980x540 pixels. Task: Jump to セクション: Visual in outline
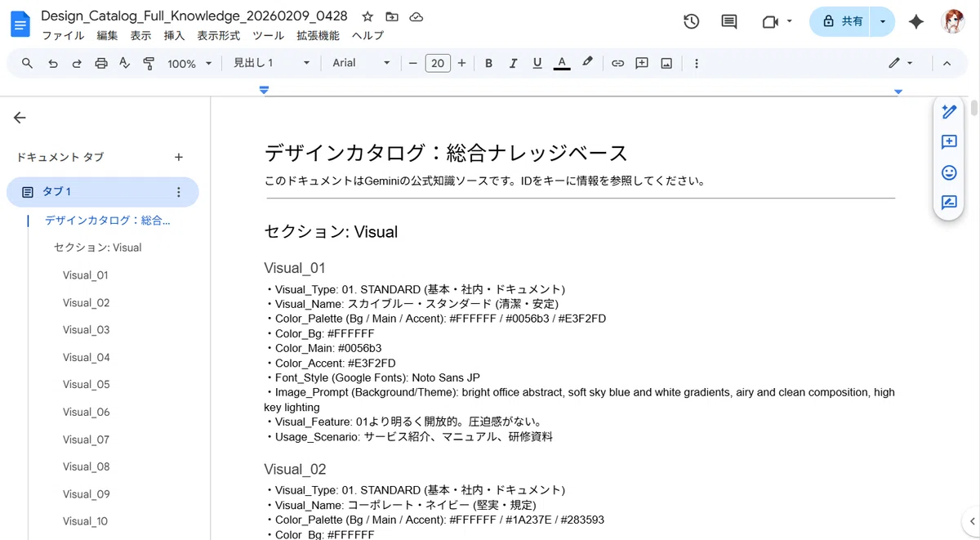[x=97, y=248]
